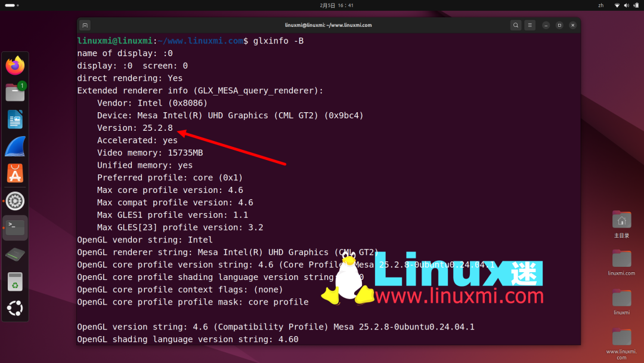
Task: Select the linuxmi.com desktop folder
Action: (x=621, y=263)
